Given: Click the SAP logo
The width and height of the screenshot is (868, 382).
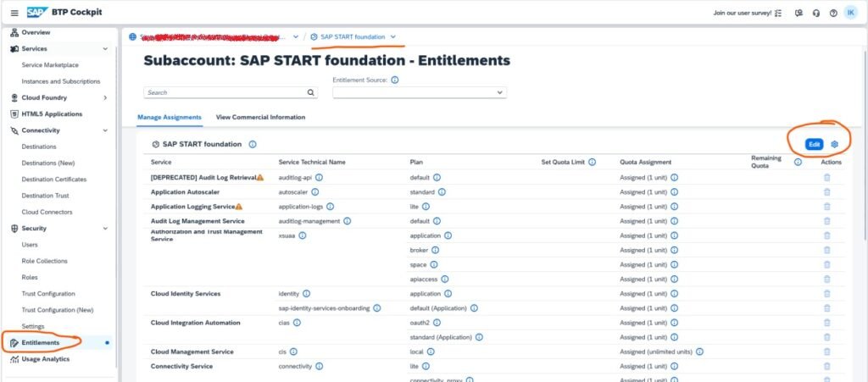Looking at the screenshot, I should click(x=37, y=13).
